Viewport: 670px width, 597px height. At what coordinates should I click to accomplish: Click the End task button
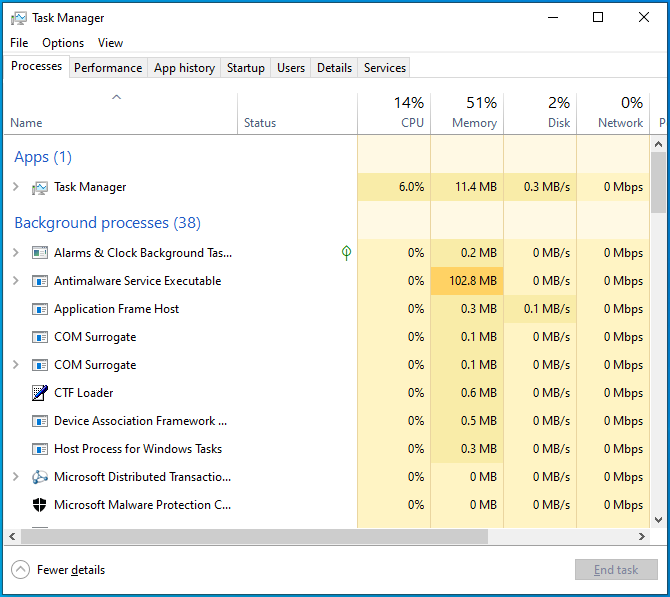(x=616, y=570)
